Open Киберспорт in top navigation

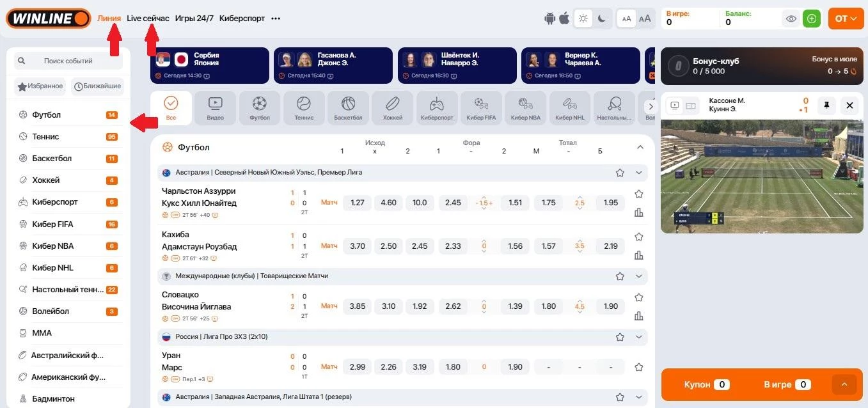(x=242, y=18)
